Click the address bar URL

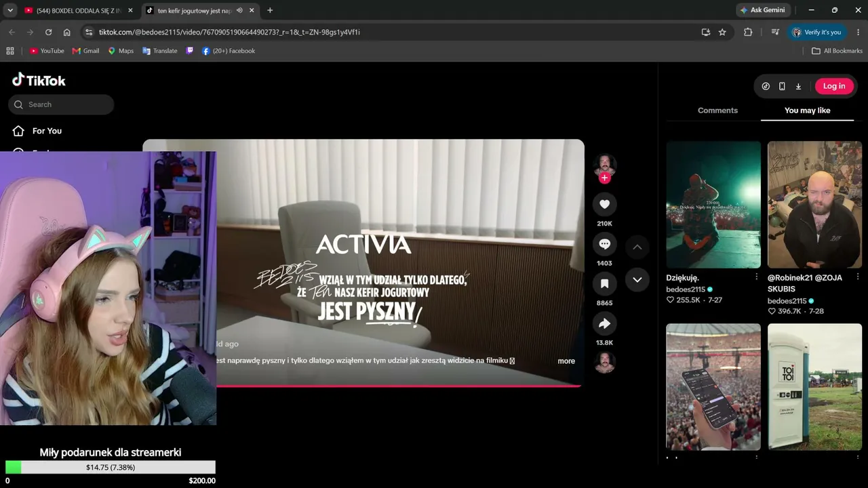pyautogui.click(x=229, y=32)
